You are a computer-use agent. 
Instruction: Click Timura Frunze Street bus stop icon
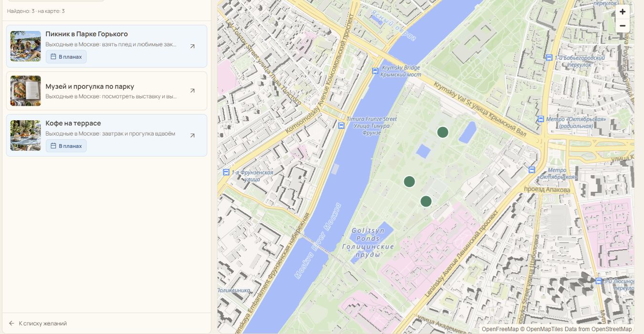coord(341,126)
